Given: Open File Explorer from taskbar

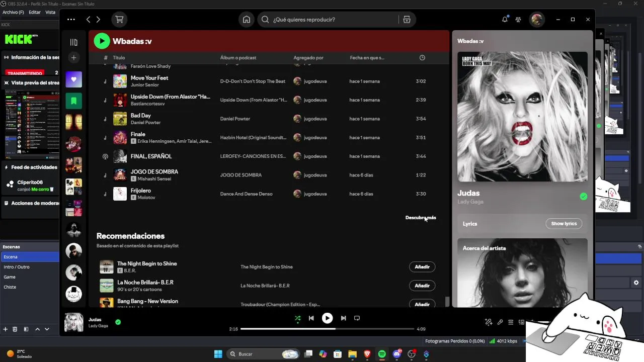Looking at the screenshot, I should tap(352, 354).
